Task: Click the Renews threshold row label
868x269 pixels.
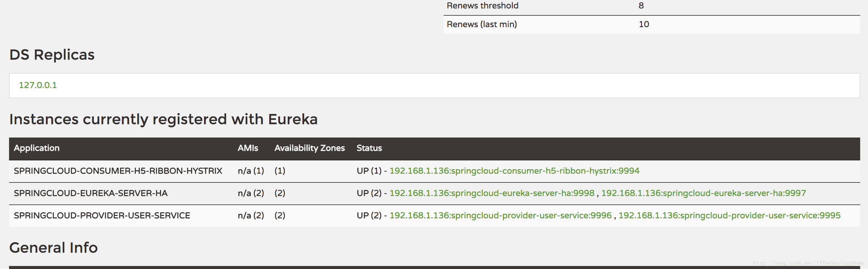Action: [x=483, y=6]
